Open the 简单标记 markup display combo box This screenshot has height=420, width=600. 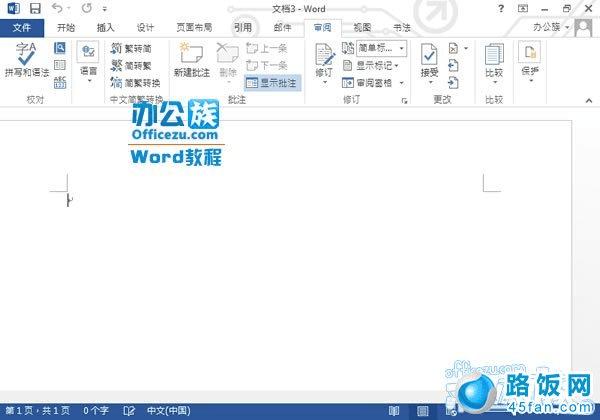(x=382, y=48)
